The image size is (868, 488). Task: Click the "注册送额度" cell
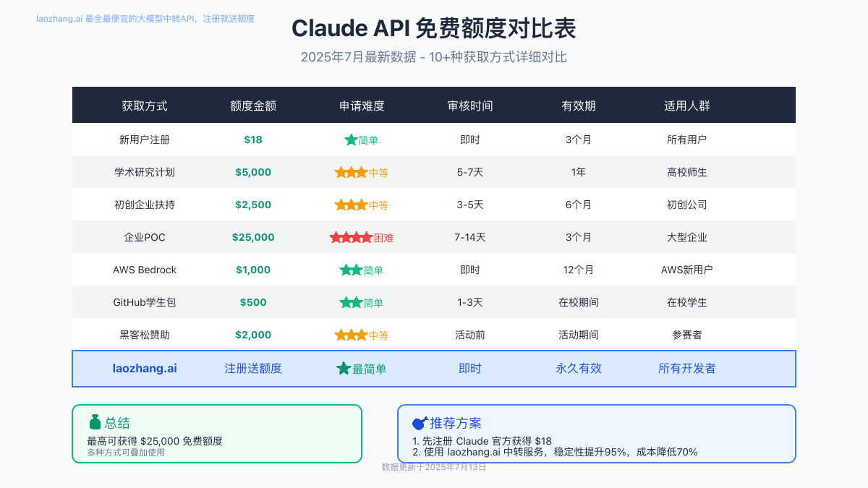pos(253,368)
